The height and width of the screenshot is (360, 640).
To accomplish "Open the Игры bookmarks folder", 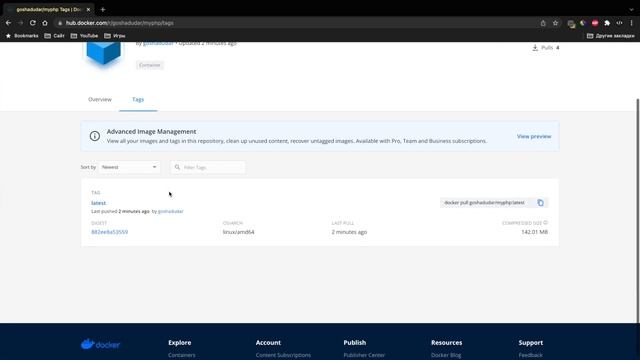I will coord(115,36).
